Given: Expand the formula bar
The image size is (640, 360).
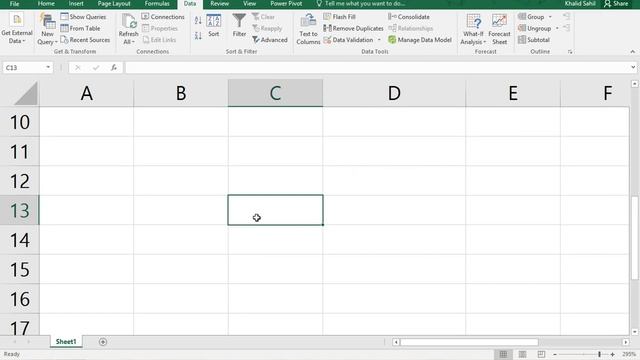Looking at the screenshot, I should tap(633, 67).
